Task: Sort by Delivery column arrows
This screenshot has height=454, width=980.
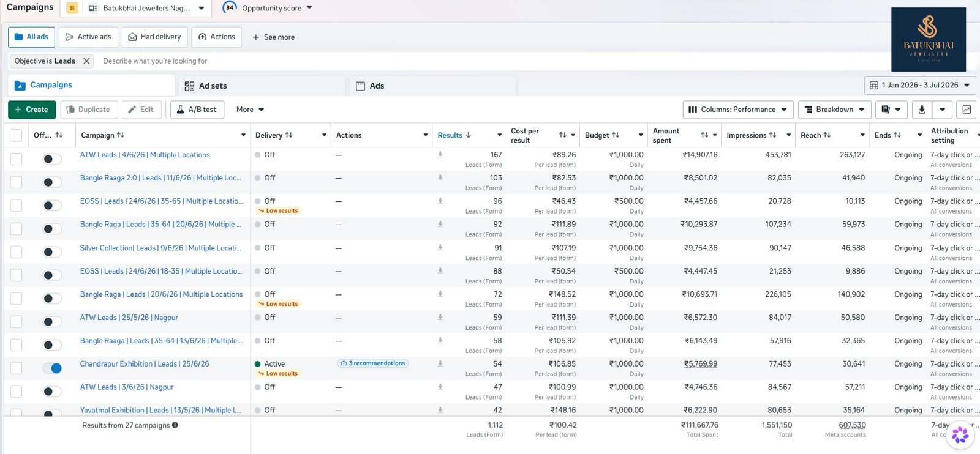Action: click(288, 135)
